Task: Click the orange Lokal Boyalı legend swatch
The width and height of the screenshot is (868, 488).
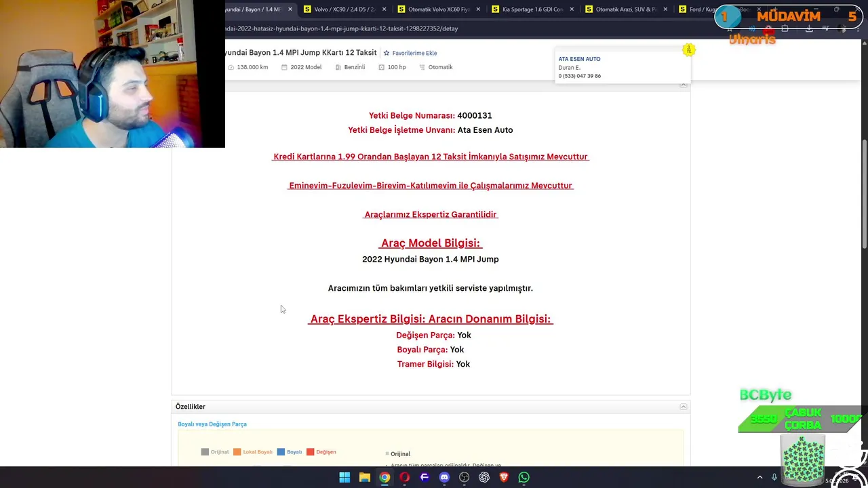Action: click(237, 452)
